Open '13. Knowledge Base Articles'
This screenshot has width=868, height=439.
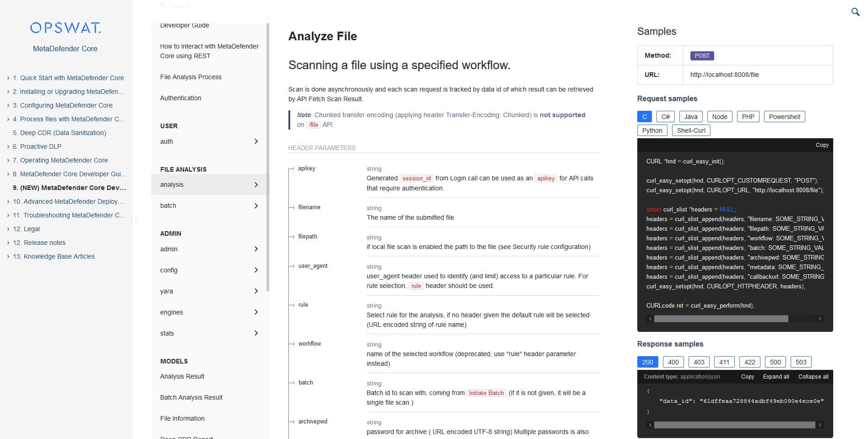point(54,256)
